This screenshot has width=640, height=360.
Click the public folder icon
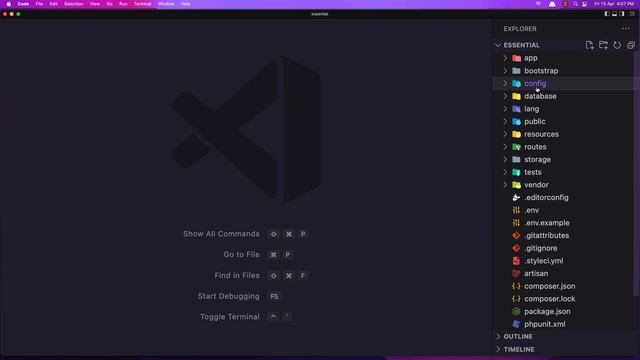[x=516, y=121]
